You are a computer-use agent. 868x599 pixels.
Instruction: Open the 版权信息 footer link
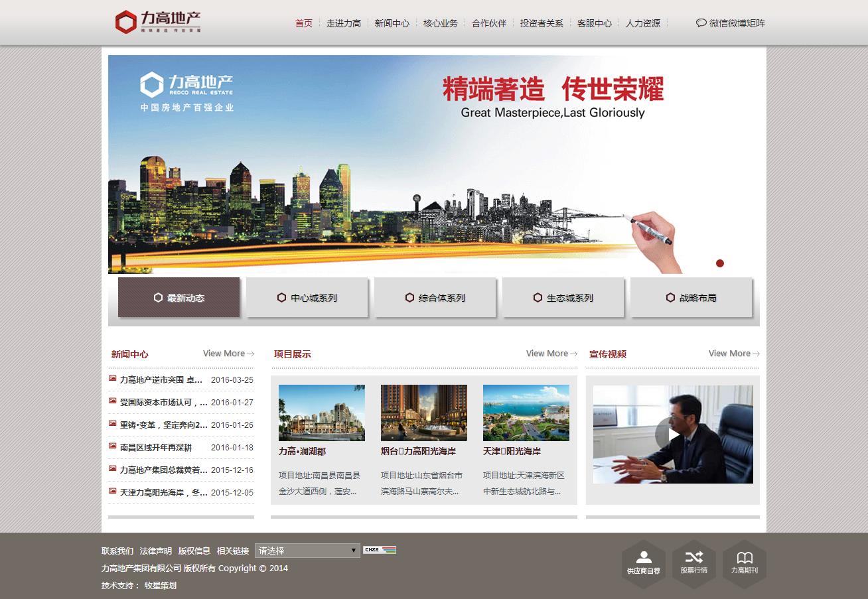194,551
